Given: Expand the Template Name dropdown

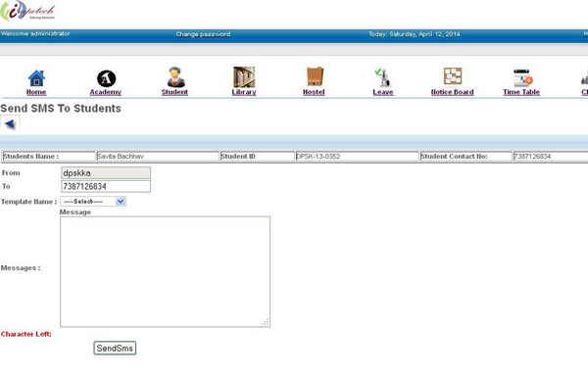Looking at the screenshot, I should tap(93, 202).
